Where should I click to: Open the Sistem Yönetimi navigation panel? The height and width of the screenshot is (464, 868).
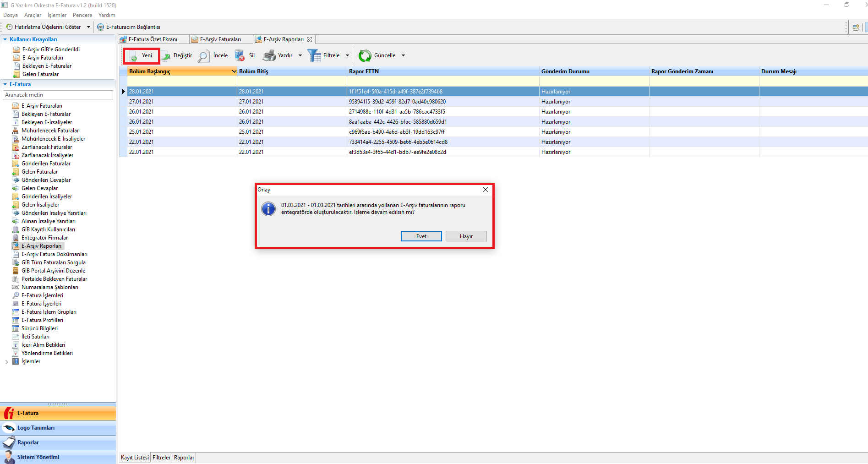[38, 457]
